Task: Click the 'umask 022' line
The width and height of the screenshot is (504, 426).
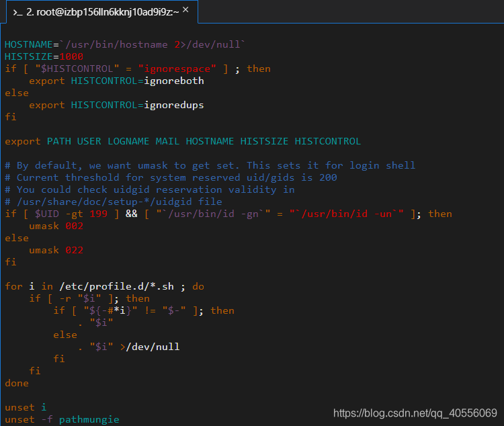Action: click(x=56, y=250)
